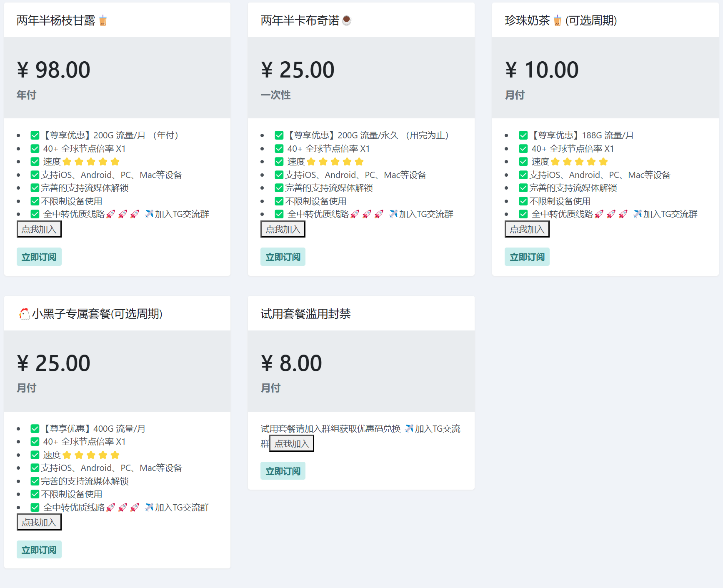Viewport: 723px width, 588px height.
Task: Click the milk tea icon beside 珍珠奶茶
Action: (558, 20)
